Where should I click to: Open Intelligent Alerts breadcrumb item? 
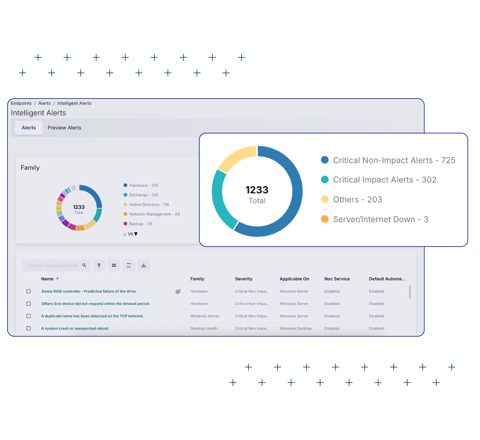click(x=74, y=103)
